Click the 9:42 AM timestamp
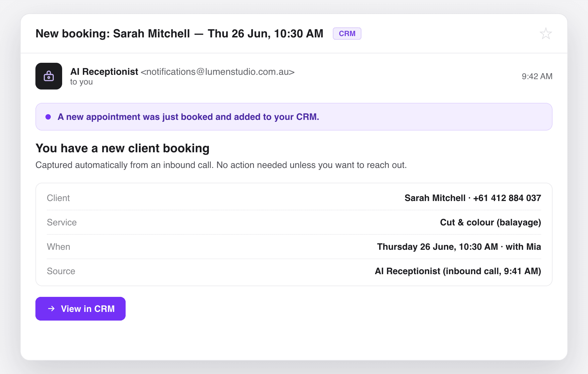588x374 pixels. click(x=537, y=76)
